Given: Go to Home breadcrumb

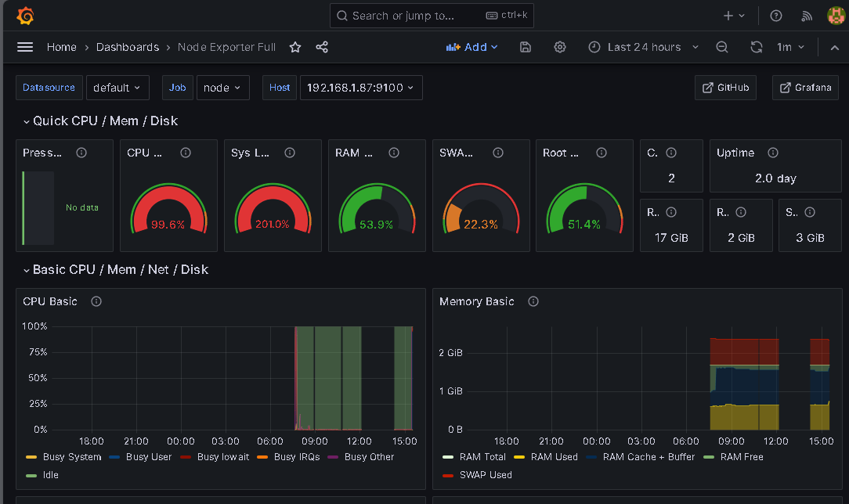Looking at the screenshot, I should [62, 47].
